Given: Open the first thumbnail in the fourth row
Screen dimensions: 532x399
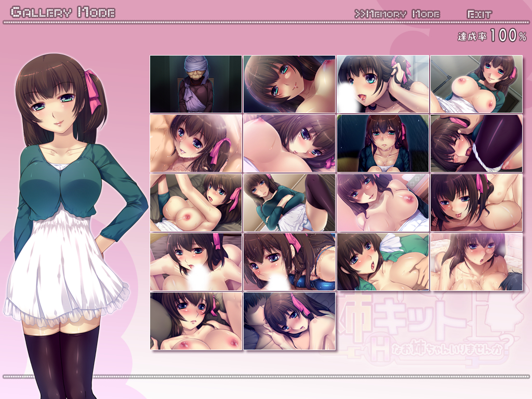Looking at the screenshot, I should (x=196, y=262).
